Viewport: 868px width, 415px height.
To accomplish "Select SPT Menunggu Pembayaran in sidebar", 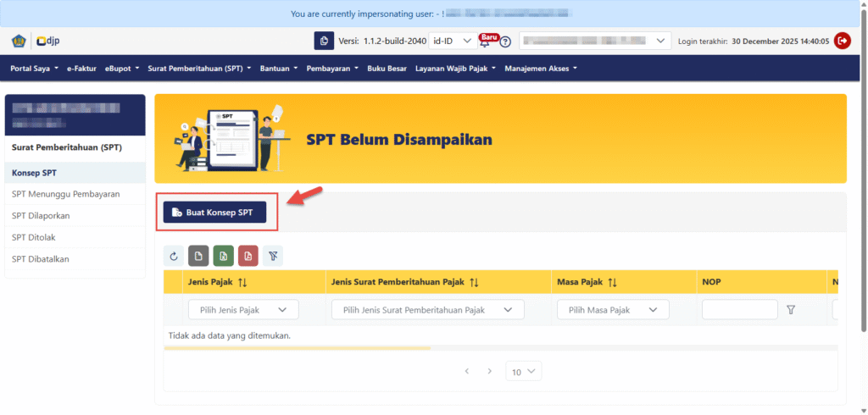I will coord(65,194).
